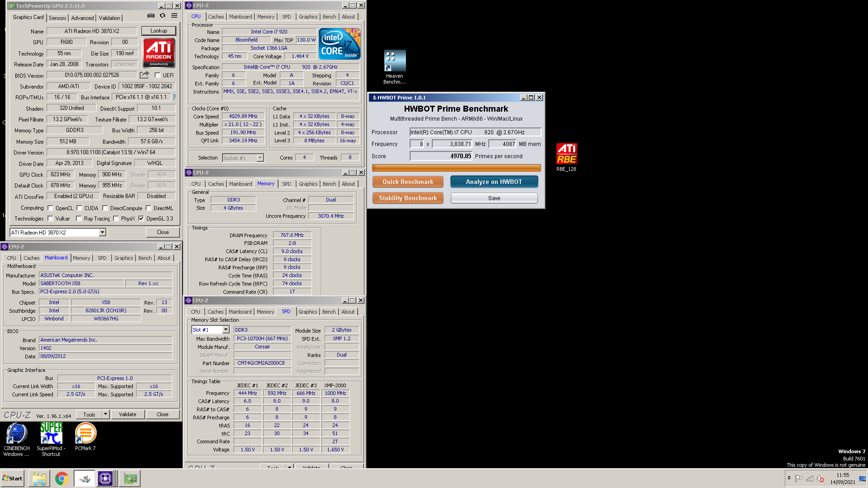The height and width of the screenshot is (488, 868).
Task: Take GPU-Z screenshot with camera icon
Action: point(151,16)
